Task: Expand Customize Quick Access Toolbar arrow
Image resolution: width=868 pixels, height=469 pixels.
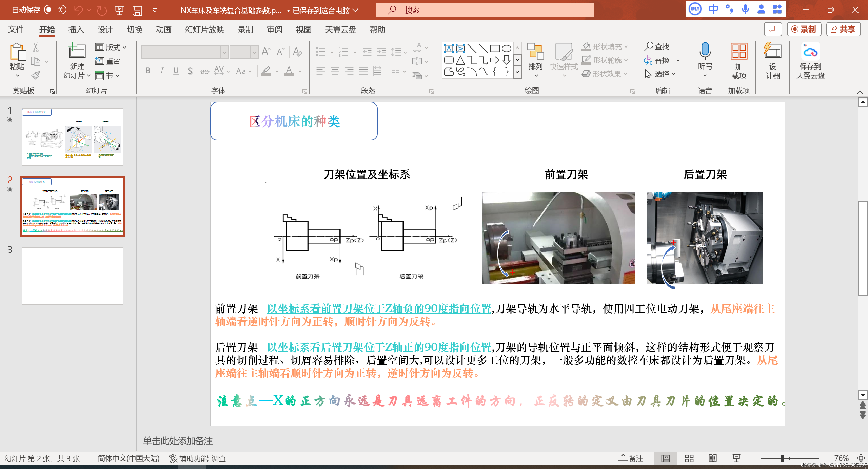Action: pyautogui.click(x=155, y=10)
